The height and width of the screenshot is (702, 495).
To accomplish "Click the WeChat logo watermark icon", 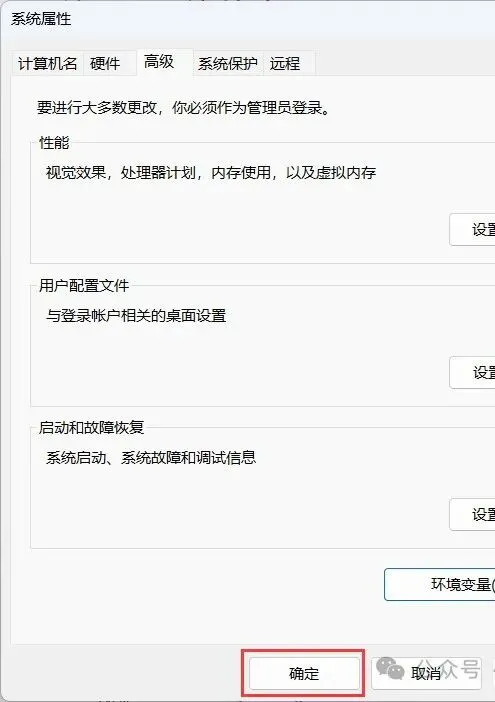I will point(389,668).
